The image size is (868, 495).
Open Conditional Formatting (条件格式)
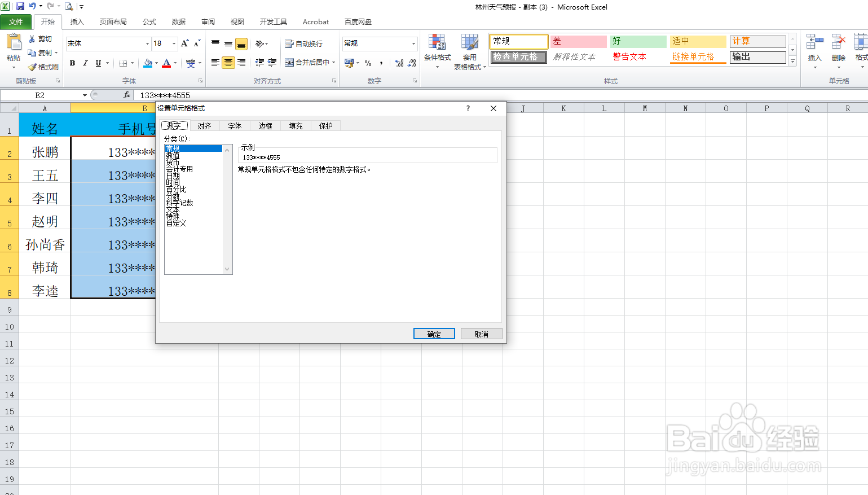click(438, 51)
